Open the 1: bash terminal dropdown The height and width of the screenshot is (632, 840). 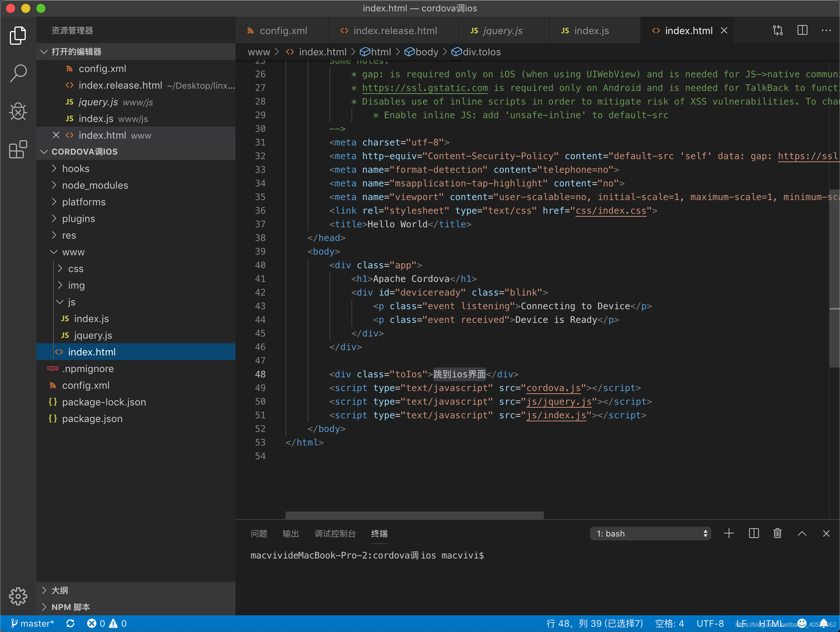point(650,533)
